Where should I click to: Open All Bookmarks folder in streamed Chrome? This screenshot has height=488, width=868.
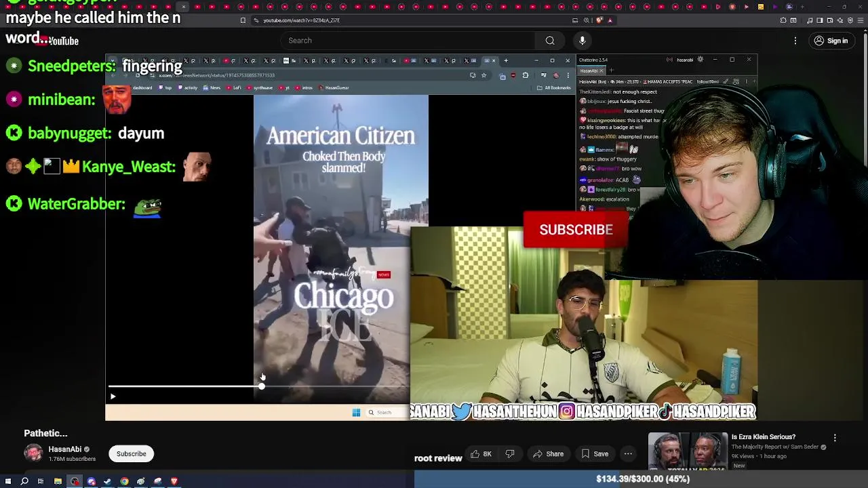[x=554, y=87]
